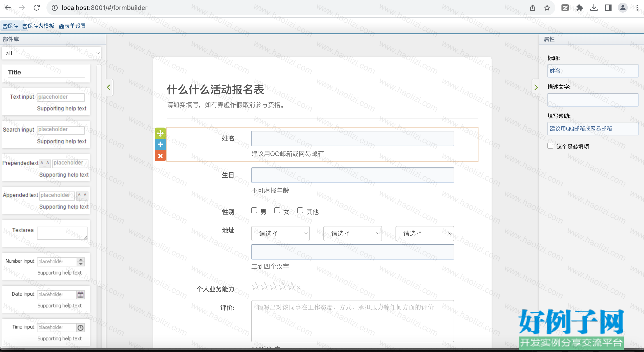The height and width of the screenshot is (352, 644).
Task: Click the browser address bar URL
Action: (x=105, y=8)
